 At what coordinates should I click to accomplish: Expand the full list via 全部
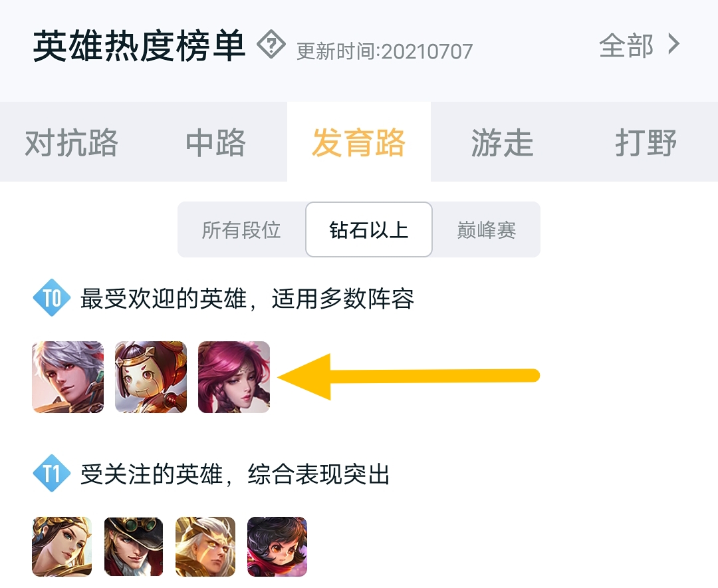[626, 46]
